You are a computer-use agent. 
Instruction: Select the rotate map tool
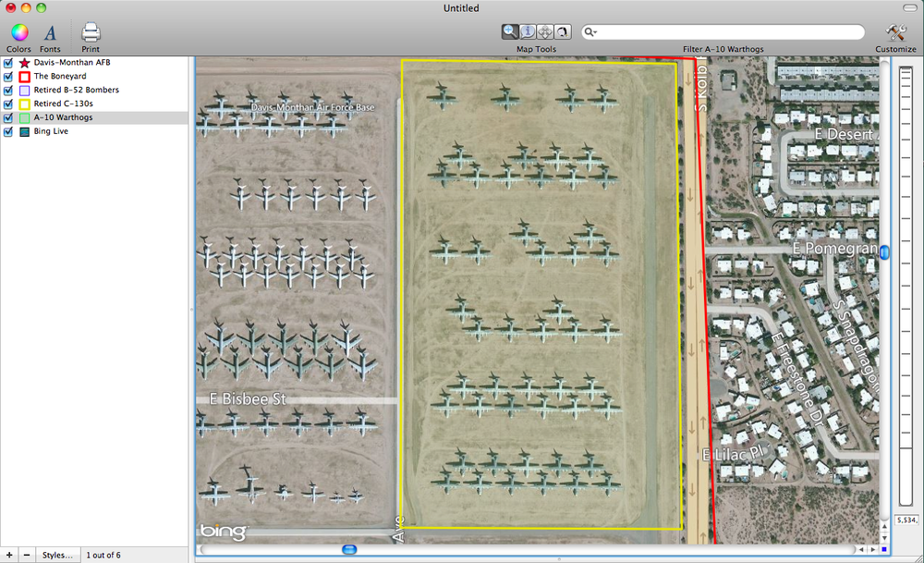tap(563, 31)
